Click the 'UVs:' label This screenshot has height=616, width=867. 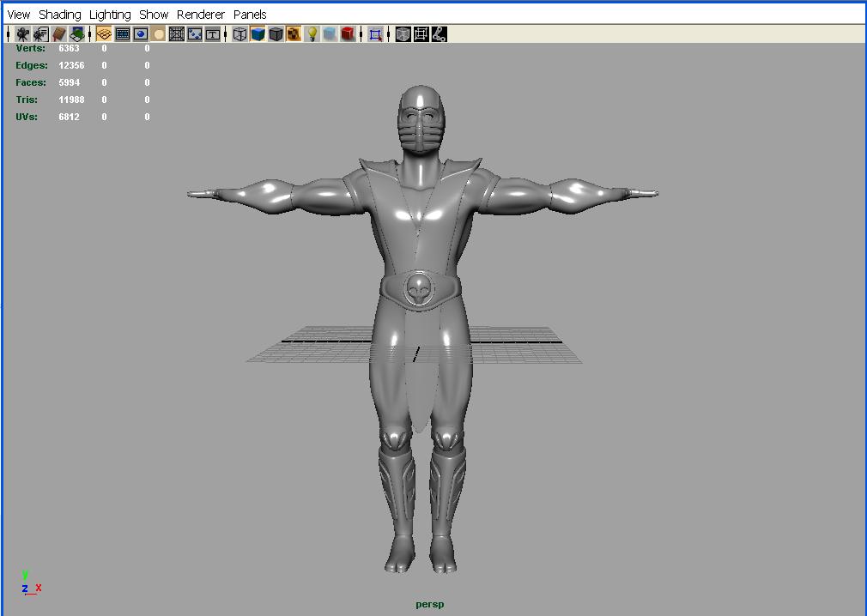coord(27,117)
